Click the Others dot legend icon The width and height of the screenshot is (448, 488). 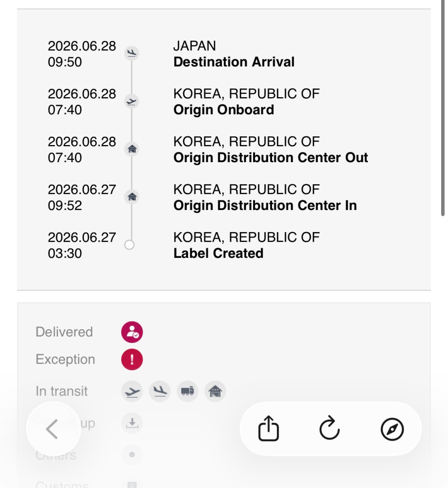tap(132, 455)
